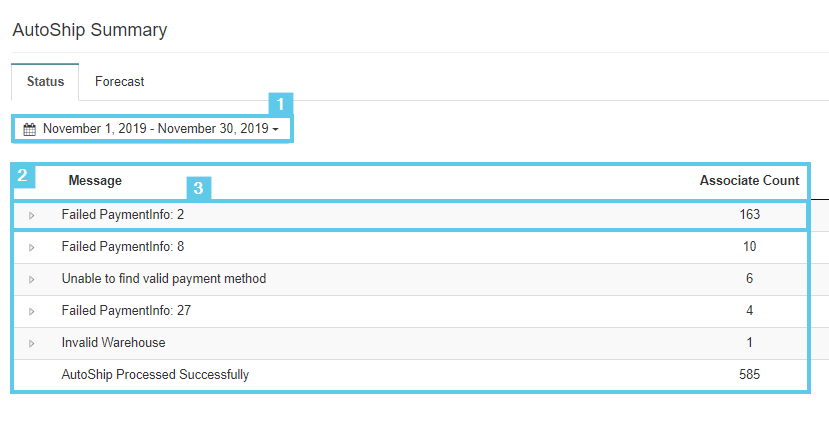
Task: Expand the Invalid Warehouse row
Action: tap(32, 344)
